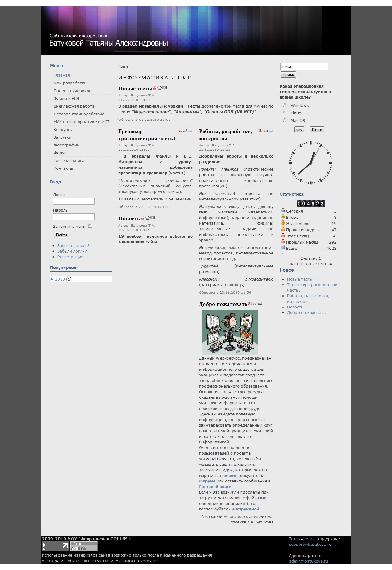Click the Новые тесты article heading

(x=135, y=89)
